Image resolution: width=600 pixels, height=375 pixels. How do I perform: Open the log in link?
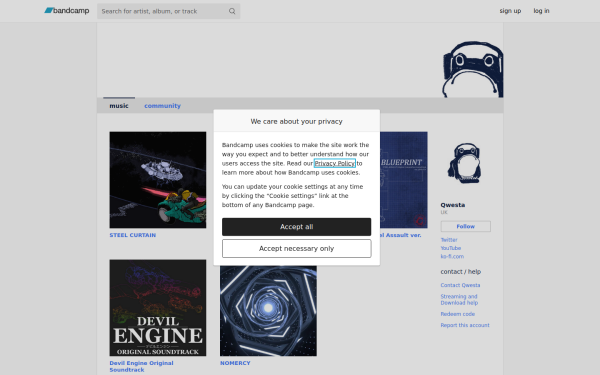click(541, 11)
